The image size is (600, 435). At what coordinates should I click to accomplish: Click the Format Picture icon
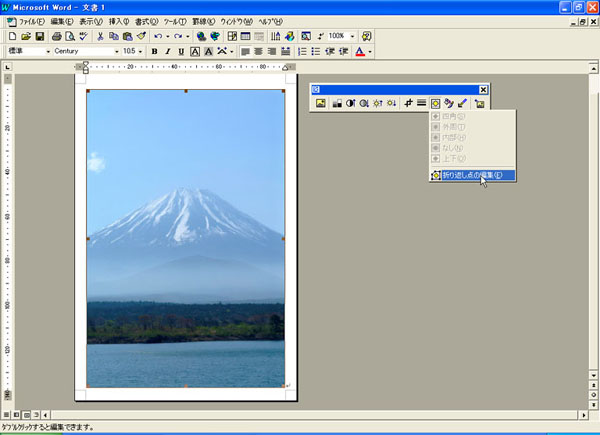tap(449, 103)
